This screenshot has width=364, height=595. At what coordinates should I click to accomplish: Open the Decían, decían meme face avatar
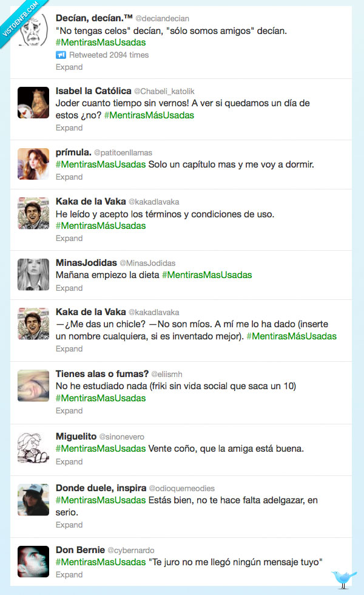pos(33,30)
